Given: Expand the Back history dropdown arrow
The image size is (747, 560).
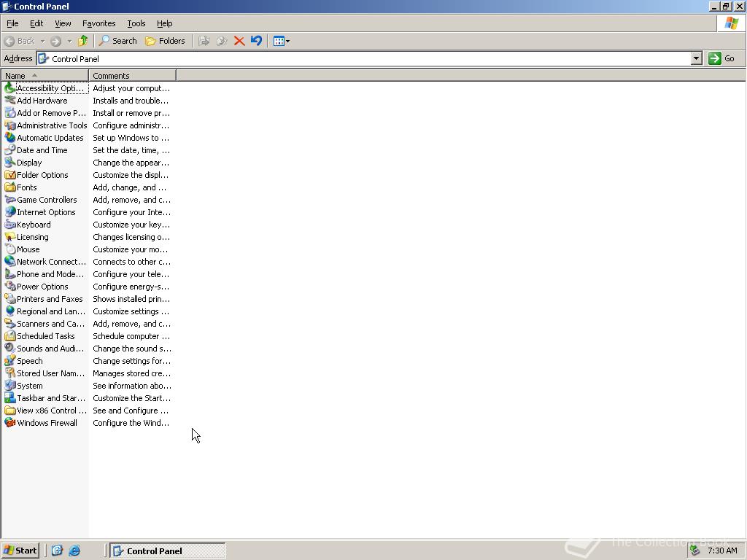Looking at the screenshot, I should click(x=42, y=41).
